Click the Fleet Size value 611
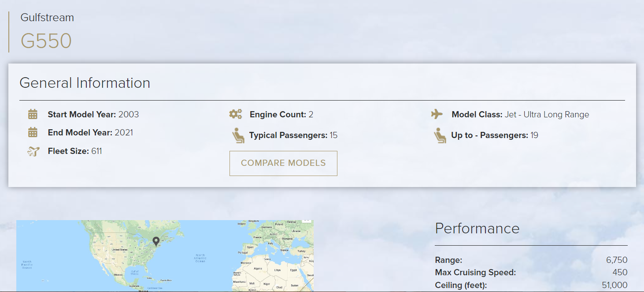This screenshot has height=292, width=644. pyautogui.click(x=96, y=151)
